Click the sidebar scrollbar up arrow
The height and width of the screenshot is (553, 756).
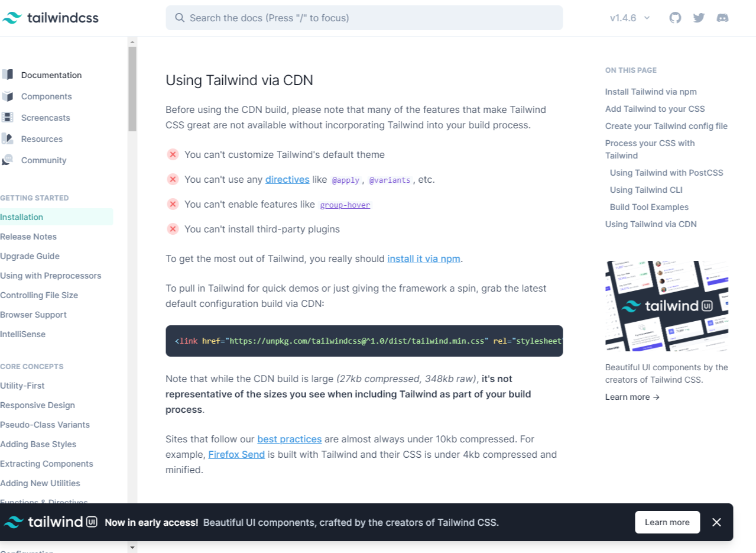(x=132, y=41)
